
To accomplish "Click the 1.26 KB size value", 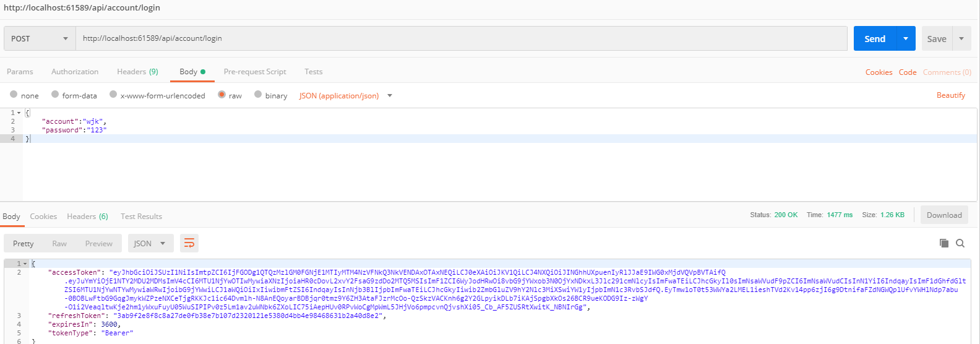I will pos(892,215).
